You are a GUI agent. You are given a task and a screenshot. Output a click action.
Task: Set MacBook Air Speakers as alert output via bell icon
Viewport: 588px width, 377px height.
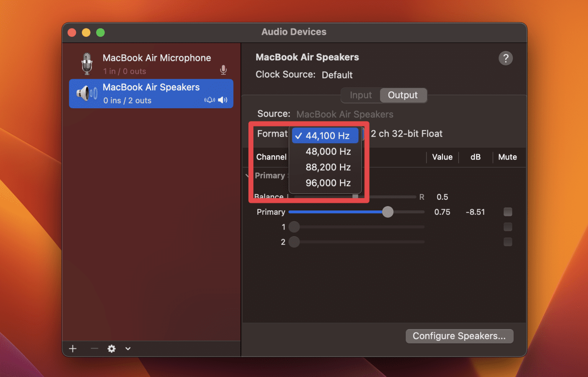pos(210,100)
